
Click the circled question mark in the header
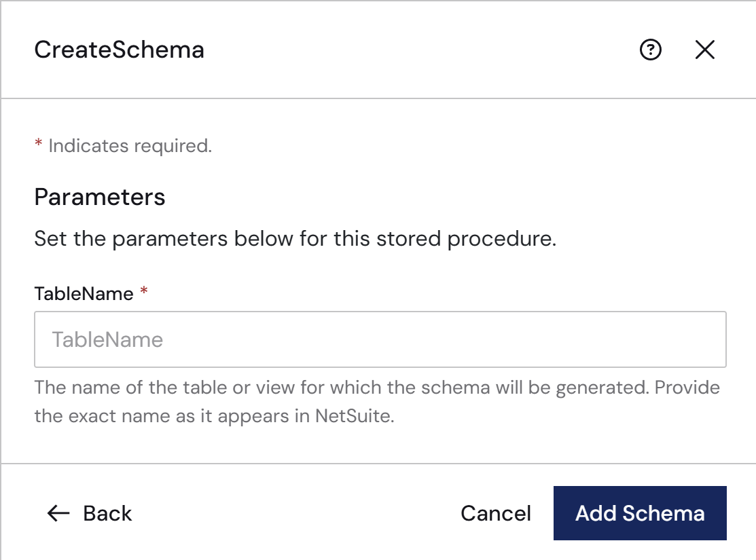click(651, 50)
